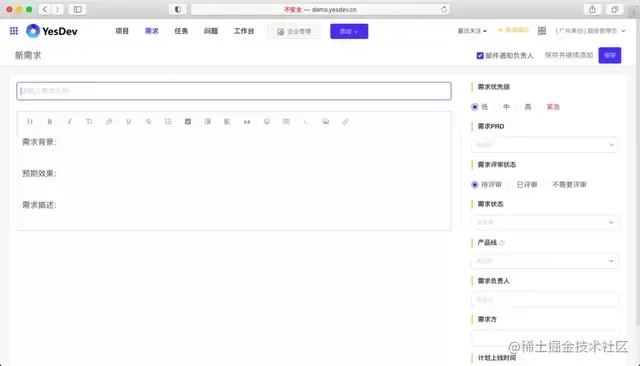Click the outdent left icon
Viewport: 640px width, 366px height.
227,122
